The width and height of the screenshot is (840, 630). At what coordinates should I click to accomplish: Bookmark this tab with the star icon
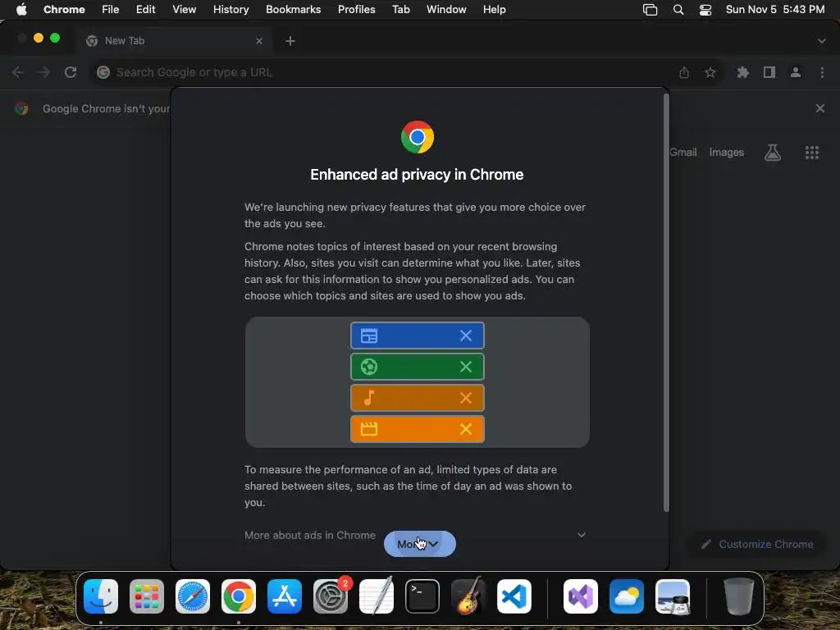(710, 72)
